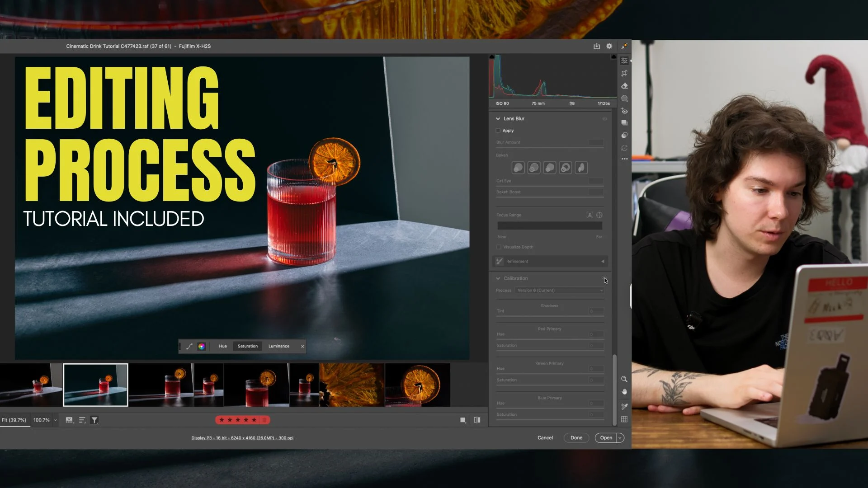The width and height of the screenshot is (868, 488).
Task: Expand the Refinement disclosure arrow
Action: (603, 262)
